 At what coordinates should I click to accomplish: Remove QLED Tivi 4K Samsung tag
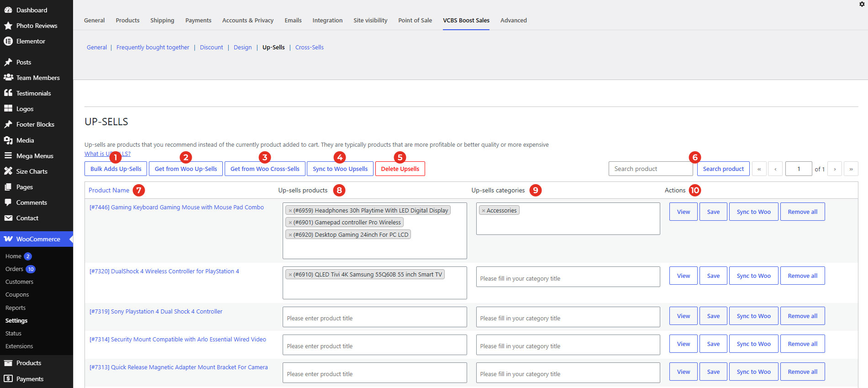[x=290, y=275]
